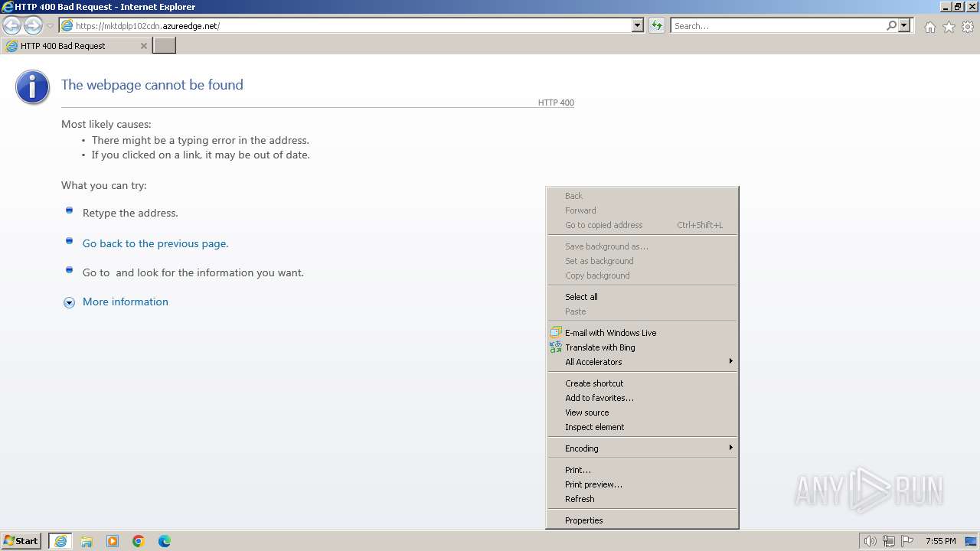Open Microsoft Edge from the taskbar
The height and width of the screenshot is (551, 980).
point(165,541)
